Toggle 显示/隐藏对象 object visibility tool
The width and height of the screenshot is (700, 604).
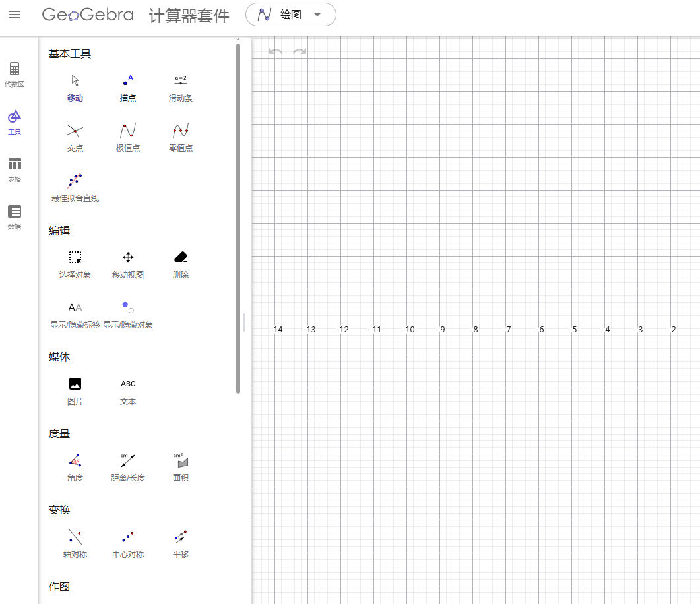[128, 314]
